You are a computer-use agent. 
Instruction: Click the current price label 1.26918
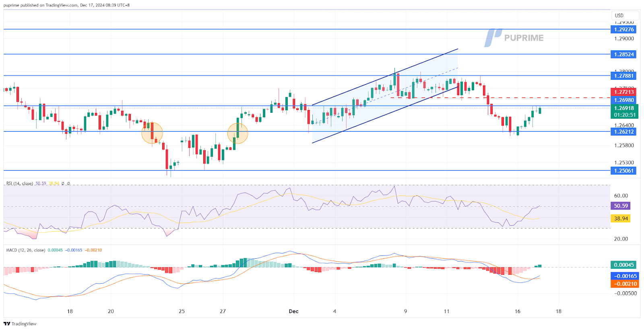[x=623, y=108]
